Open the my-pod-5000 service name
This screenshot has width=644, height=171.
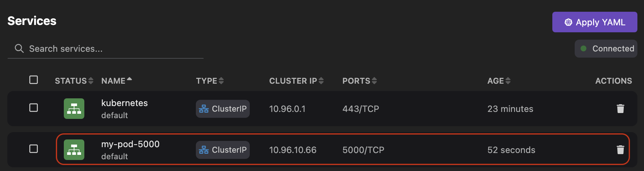(130, 144)
